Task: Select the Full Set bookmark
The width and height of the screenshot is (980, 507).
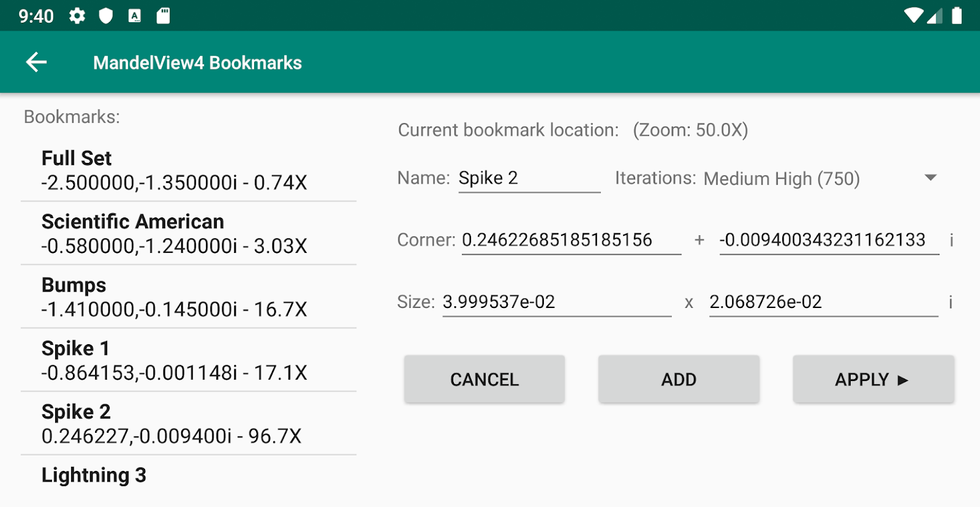Action: pyautogui.click(x=188, y=170)
